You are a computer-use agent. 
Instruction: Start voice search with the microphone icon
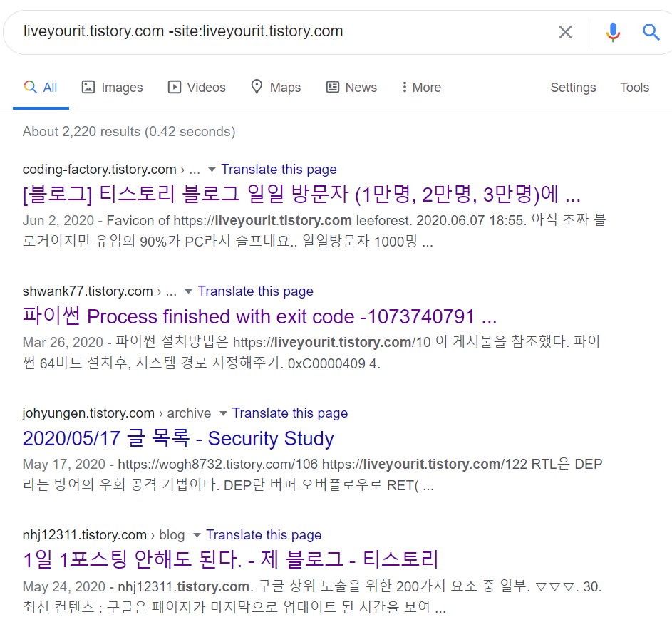(613, 32)
